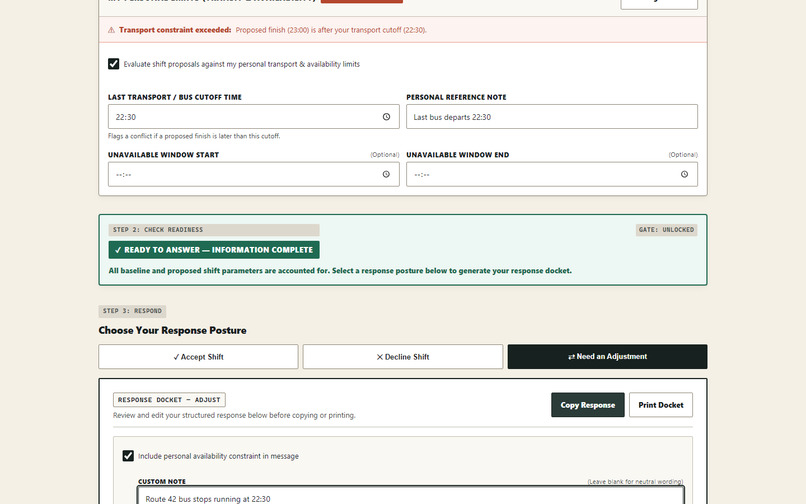Viewport: 806px width, 504px height.
Task: Click the partially visible button in the top-right card header
Action: pos(659,4)
